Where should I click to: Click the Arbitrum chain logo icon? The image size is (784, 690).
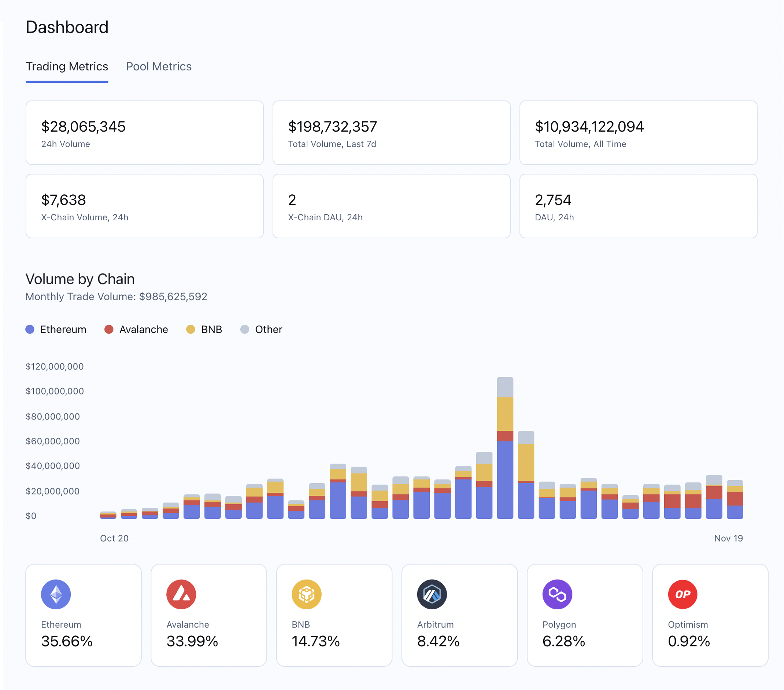(432, 594)
